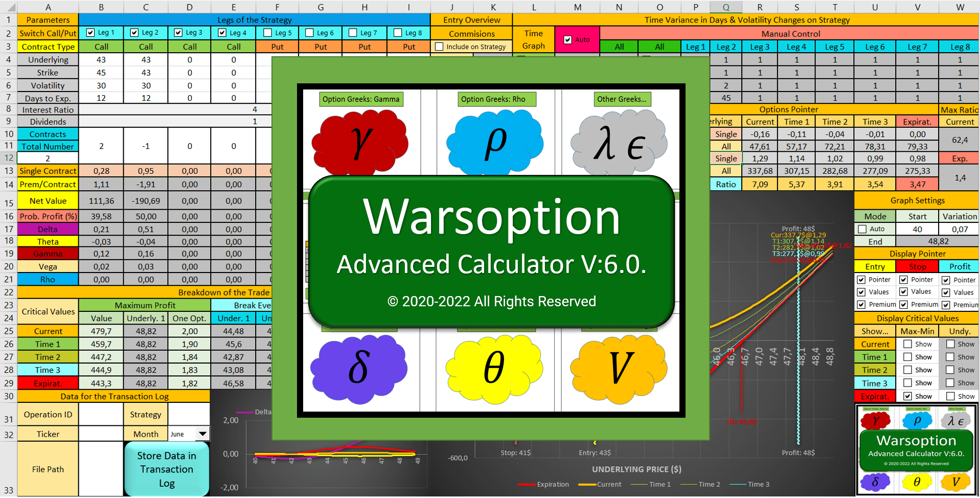
Task: Click the File Path input cell
Action: point(101,469)
